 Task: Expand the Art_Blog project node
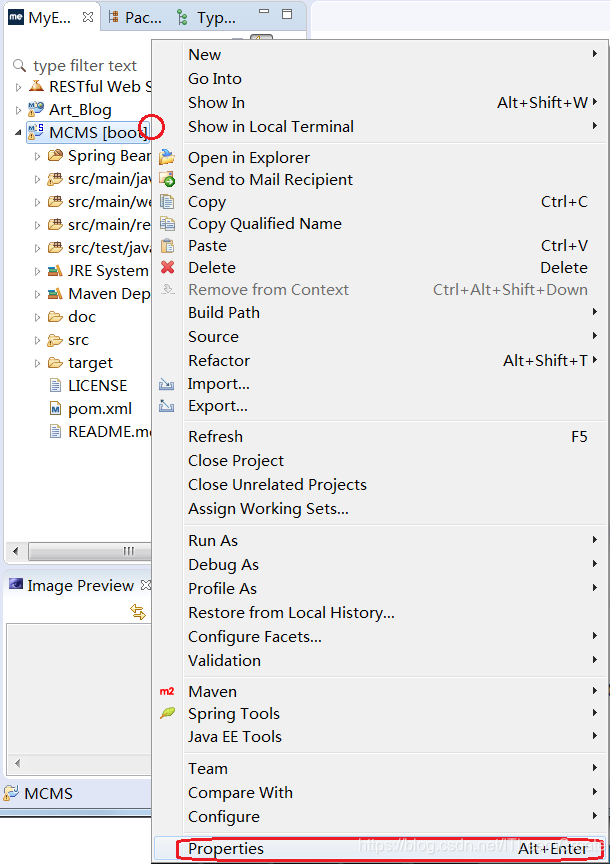18,110
